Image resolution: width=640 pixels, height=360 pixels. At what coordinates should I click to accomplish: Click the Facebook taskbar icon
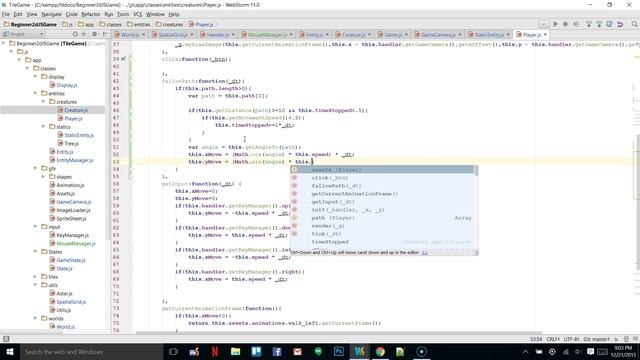[277, 351]
